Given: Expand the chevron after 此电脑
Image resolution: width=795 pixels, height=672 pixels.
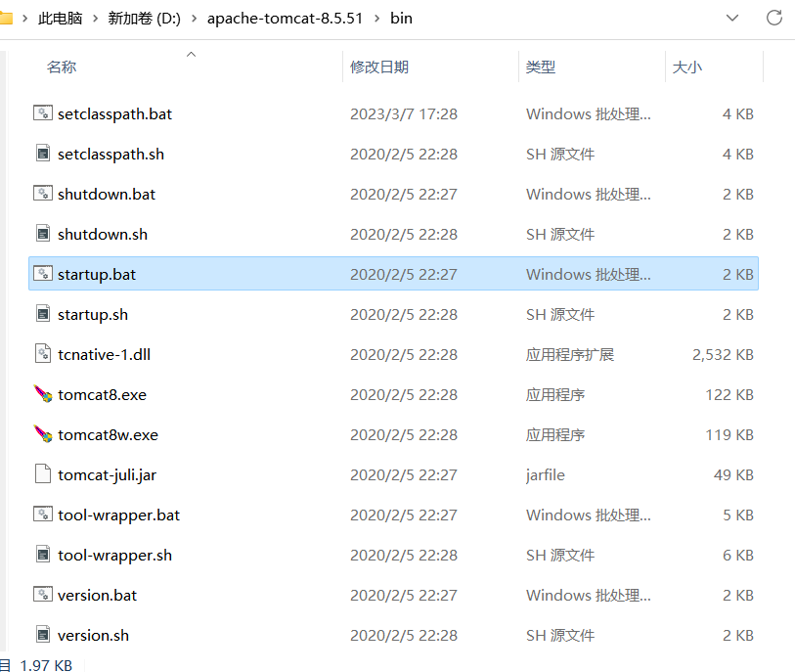Looking at the screenshot, I should point(95,19).
